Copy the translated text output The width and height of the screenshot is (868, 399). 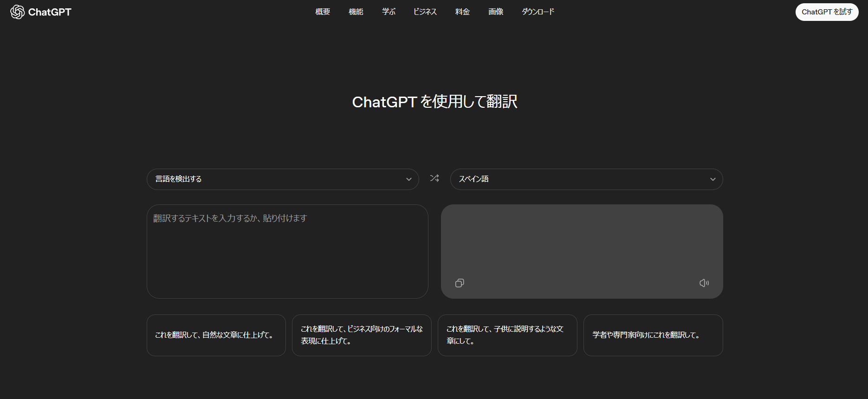460,283
